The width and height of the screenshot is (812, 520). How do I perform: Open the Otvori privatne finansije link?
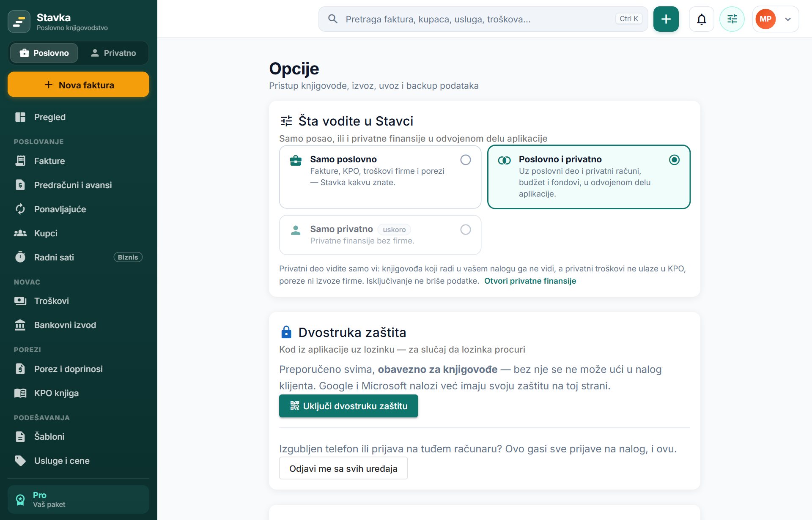[530, 281]
